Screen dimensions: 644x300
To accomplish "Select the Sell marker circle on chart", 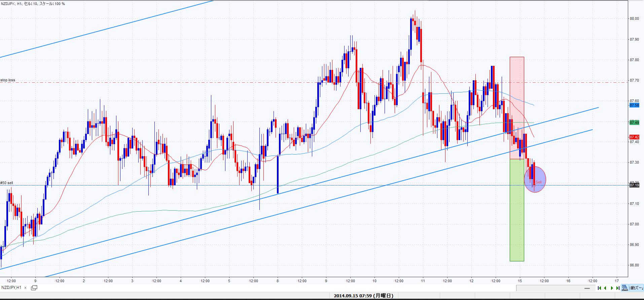I will click(x=535, y=180).
